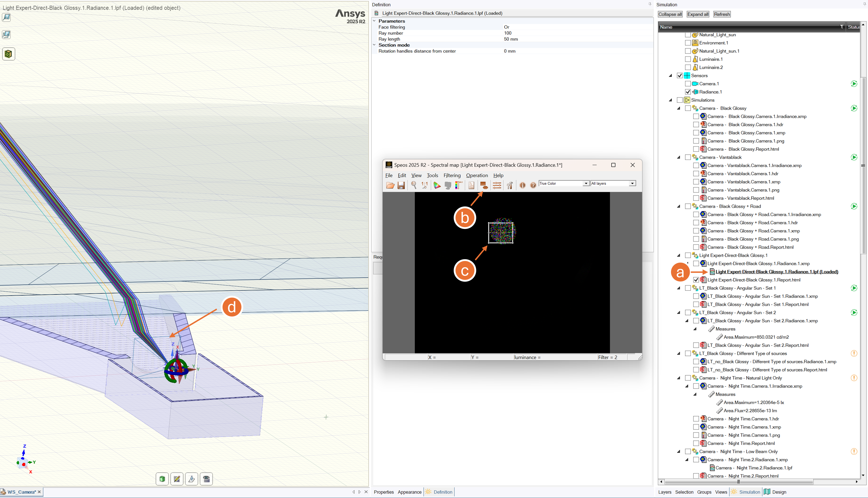Switch to the Layers tab

(664, 492)
